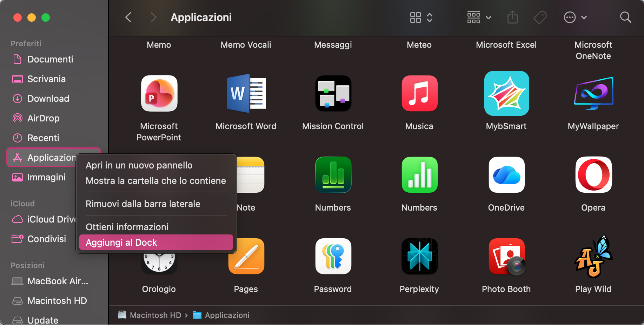The image size is (644, 325).
Task: Click the dark green Numbers icon
Action: tap(333, 175)
